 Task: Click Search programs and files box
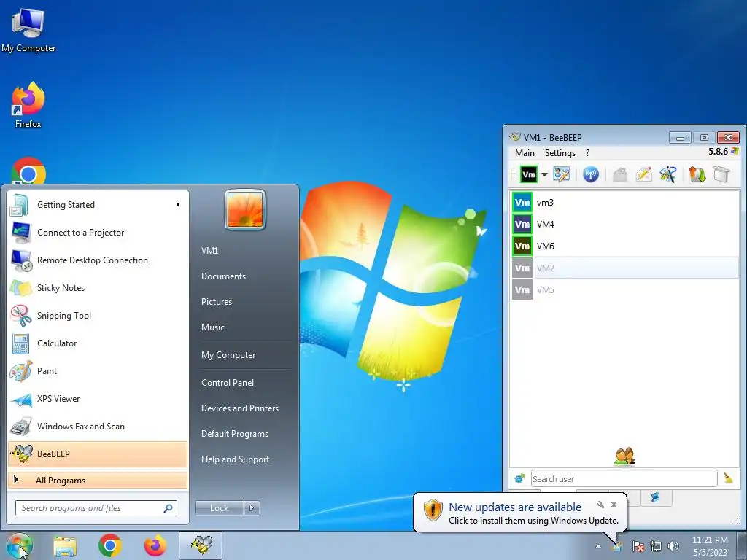pyautogui.click(x=96, y=508)
